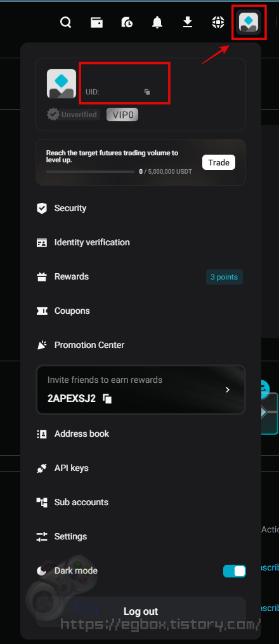Click the Coupons ticket icon
279x644 pixels.
coord(42,311)
